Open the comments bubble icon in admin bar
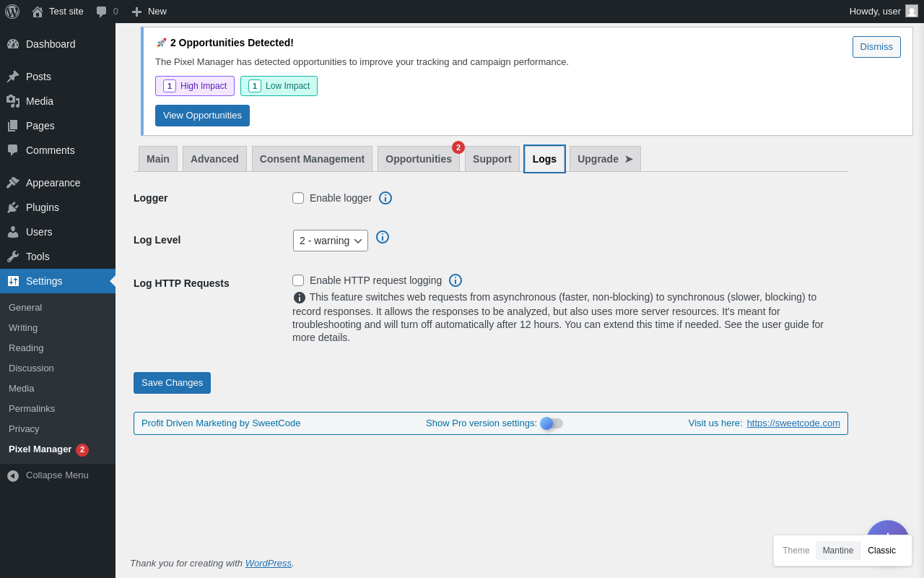924x578 pixels. click(x=102, y=12)
